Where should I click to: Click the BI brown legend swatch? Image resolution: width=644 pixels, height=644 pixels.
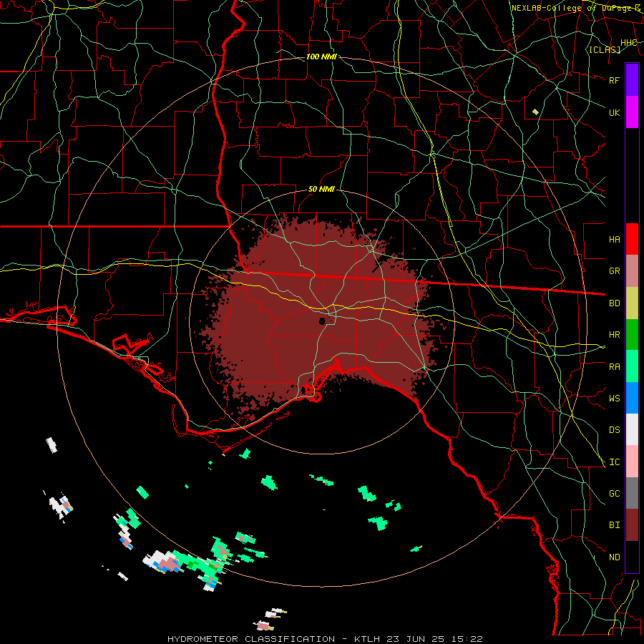[x=632, y=525]
